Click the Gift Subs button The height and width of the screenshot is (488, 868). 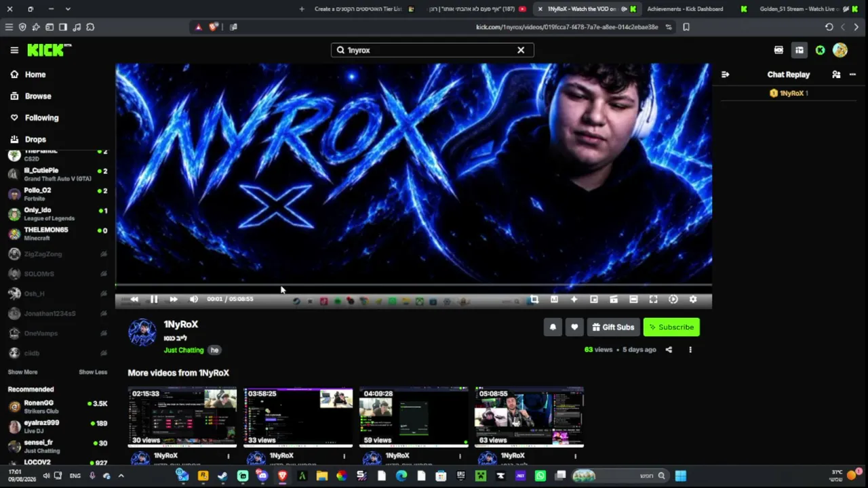coord(613,327)
